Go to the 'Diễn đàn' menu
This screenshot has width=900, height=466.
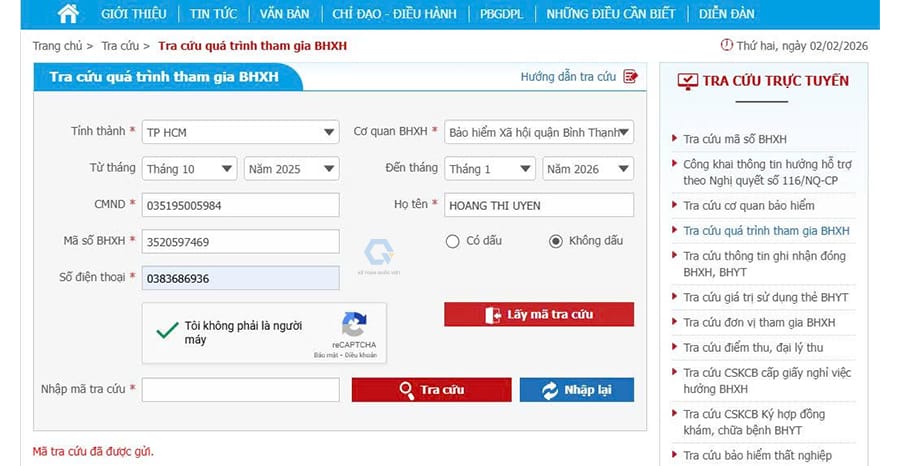click(x=727, y=14)
